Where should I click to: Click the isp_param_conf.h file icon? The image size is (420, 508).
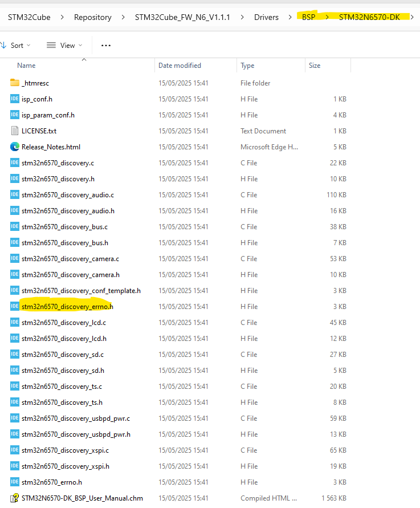[x=15, y=115]
